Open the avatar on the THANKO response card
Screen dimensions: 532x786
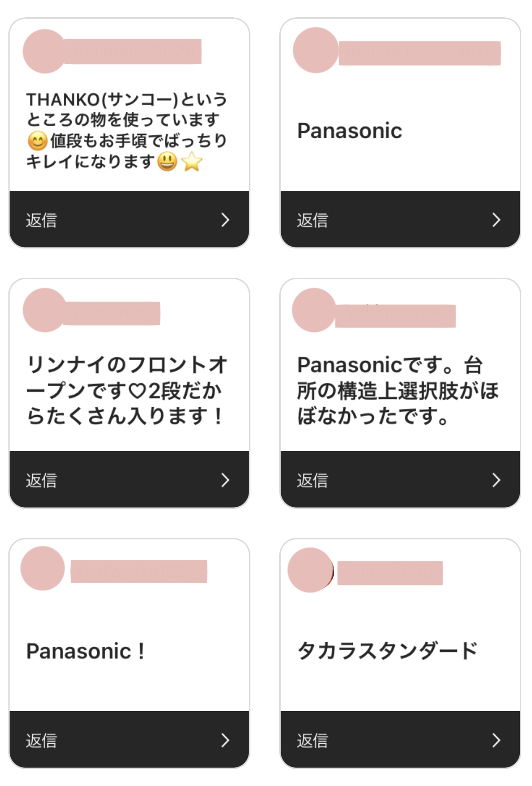click(45, 51)
